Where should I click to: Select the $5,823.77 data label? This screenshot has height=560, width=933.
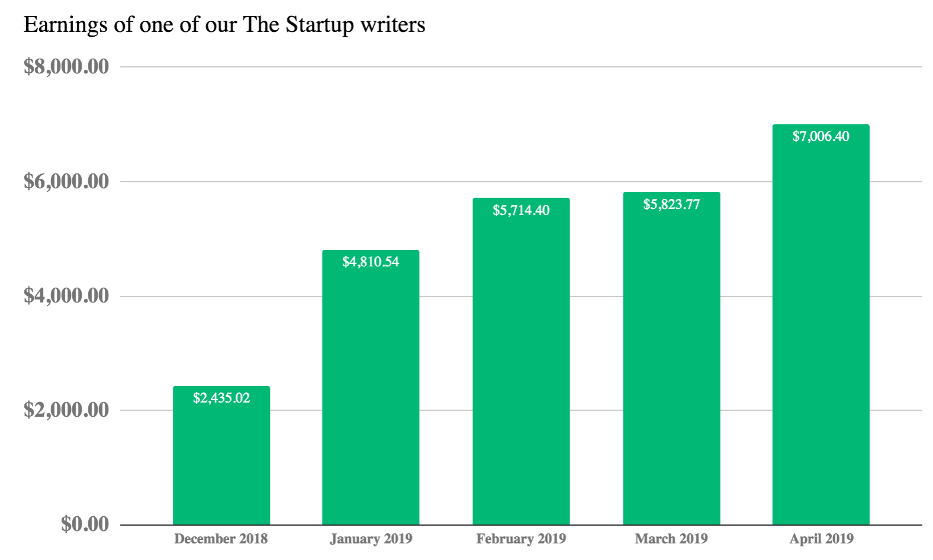(671, 204)
